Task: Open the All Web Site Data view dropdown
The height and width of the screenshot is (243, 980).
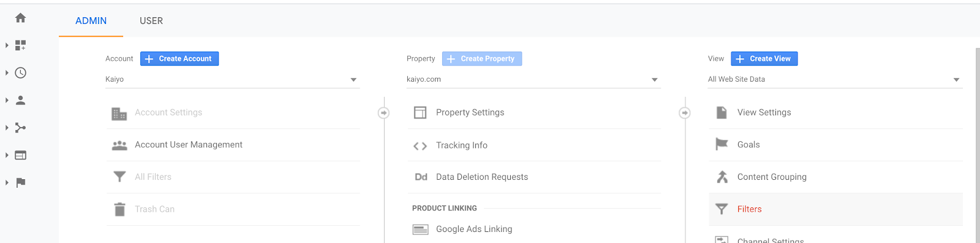Action: click(835, 79)
